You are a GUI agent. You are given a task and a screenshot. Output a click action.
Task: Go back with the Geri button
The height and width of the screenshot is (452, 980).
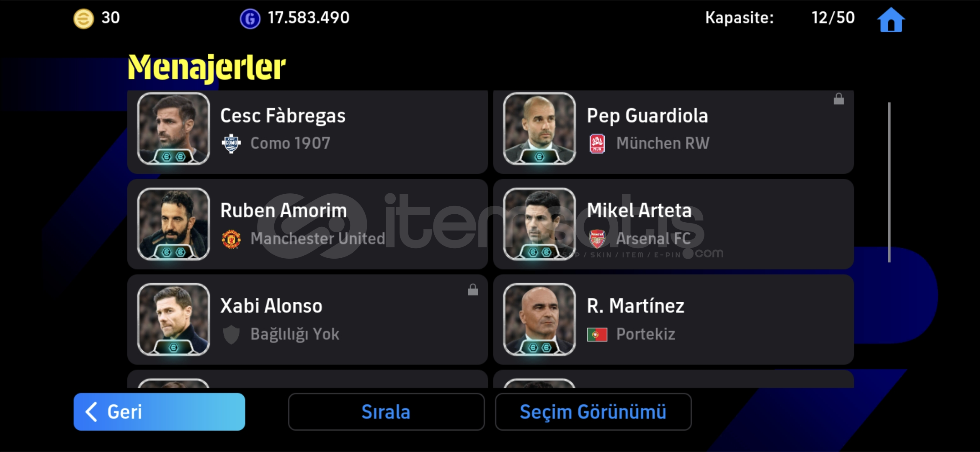159,412
